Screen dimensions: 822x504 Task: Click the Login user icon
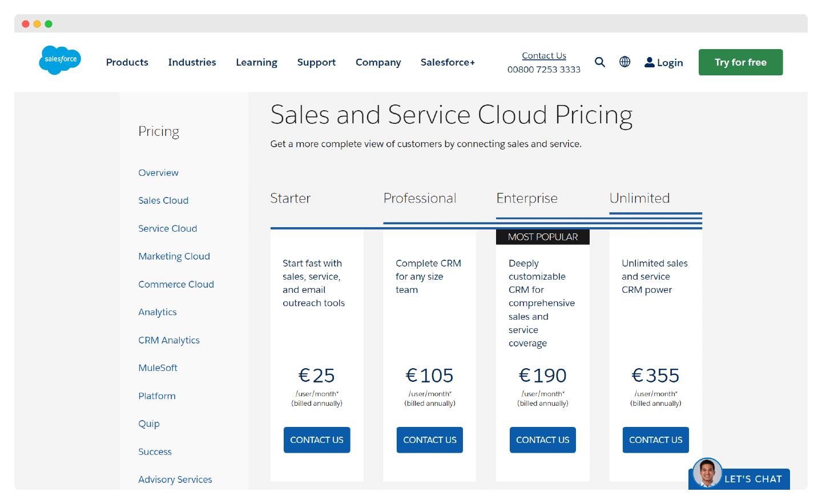click(649, 62)
